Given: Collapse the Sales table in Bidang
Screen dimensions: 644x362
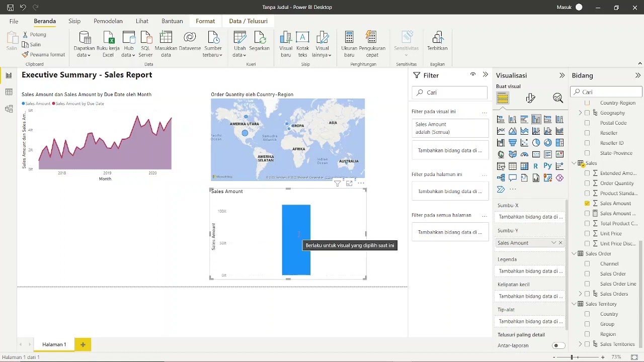Looking at the screenshot, I should click(x=574, y=163).
